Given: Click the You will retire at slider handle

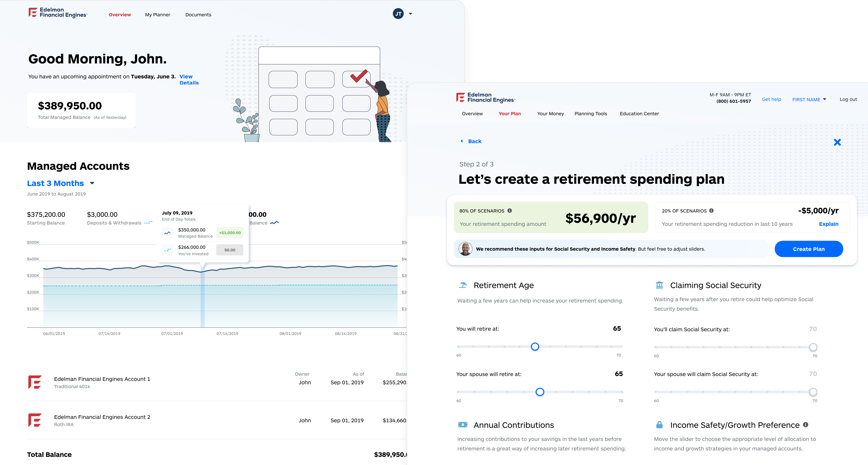Looking at the screenshot, I should (x=535, y=346).
